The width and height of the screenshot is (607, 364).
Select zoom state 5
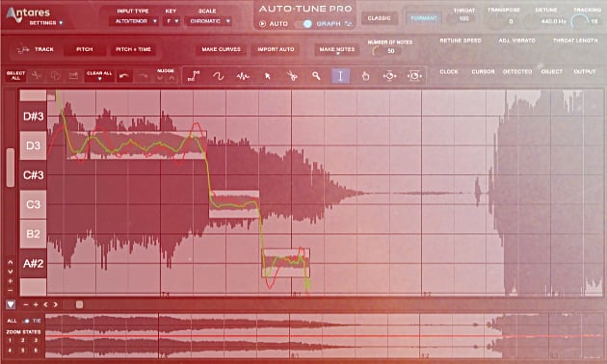tap(23, 351)
